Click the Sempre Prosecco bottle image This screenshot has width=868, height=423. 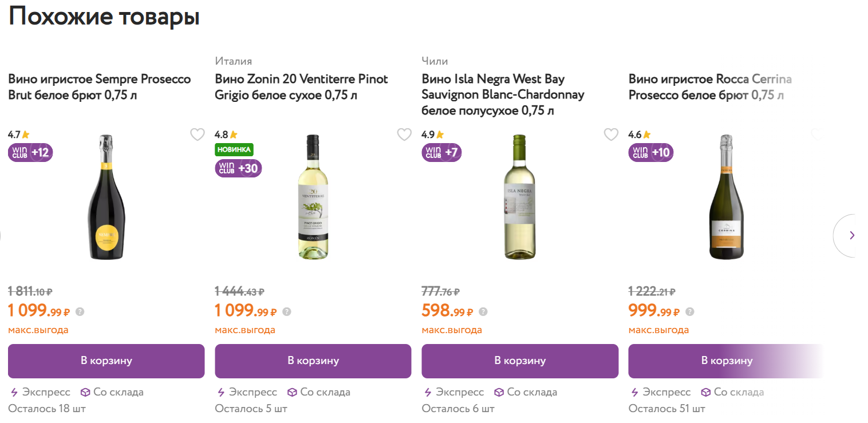point(106,197)
